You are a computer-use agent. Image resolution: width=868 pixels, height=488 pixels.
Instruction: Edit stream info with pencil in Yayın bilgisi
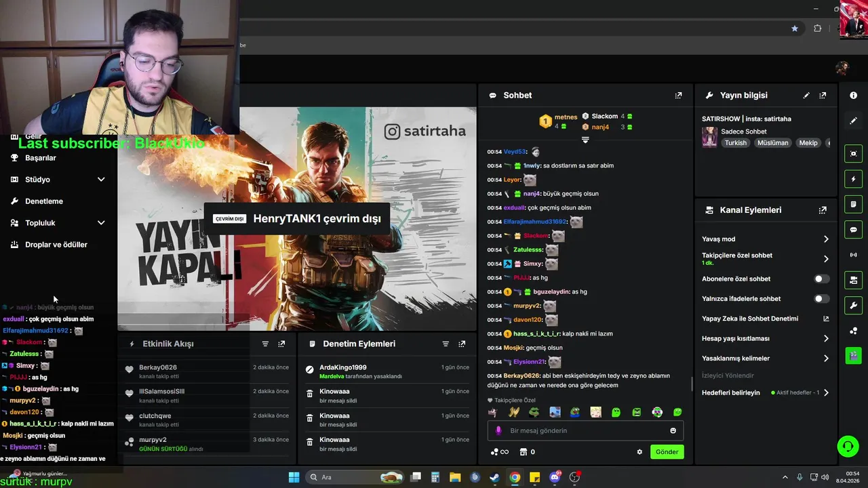tap(806, 96)
